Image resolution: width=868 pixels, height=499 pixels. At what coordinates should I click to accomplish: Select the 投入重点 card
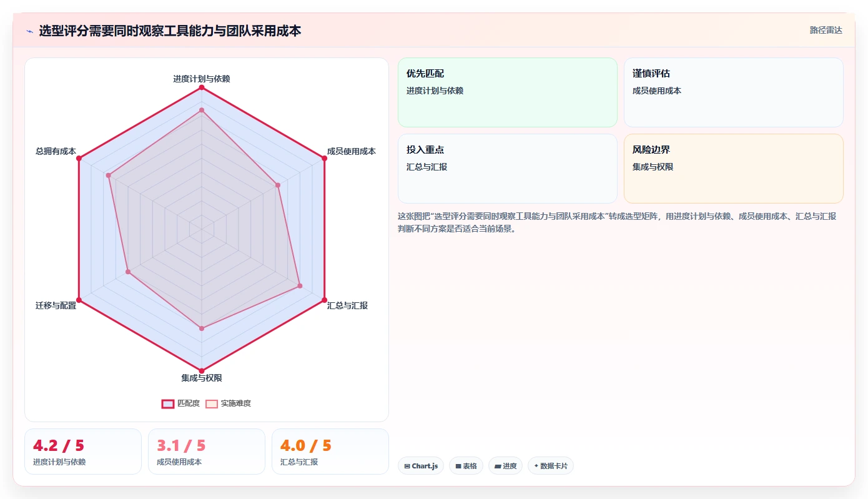[507, 169]
